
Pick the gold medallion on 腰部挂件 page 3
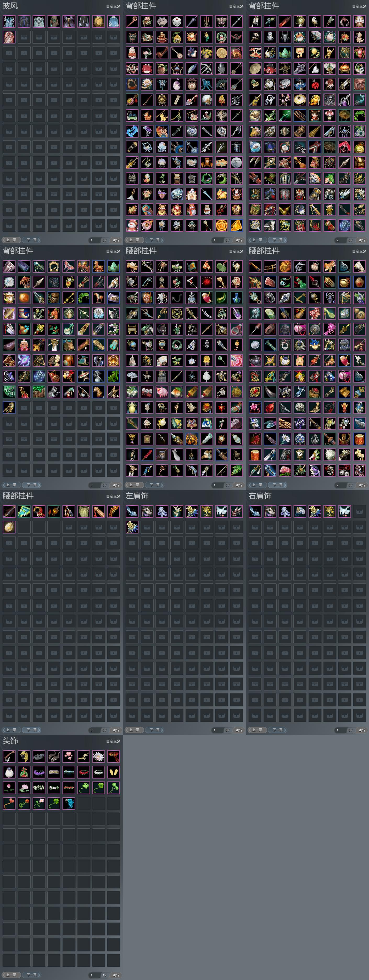click(9, 527)
